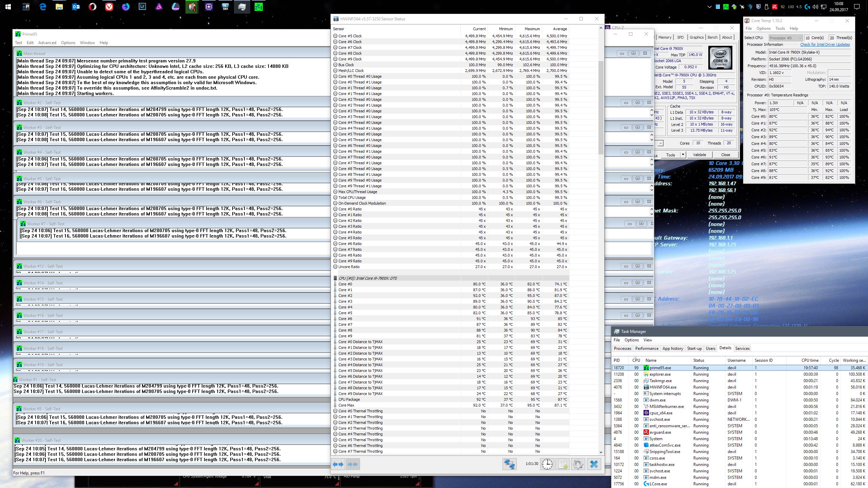Click Prime95 taskbar icon
The image size is (868, 488).
pos(258,7)
